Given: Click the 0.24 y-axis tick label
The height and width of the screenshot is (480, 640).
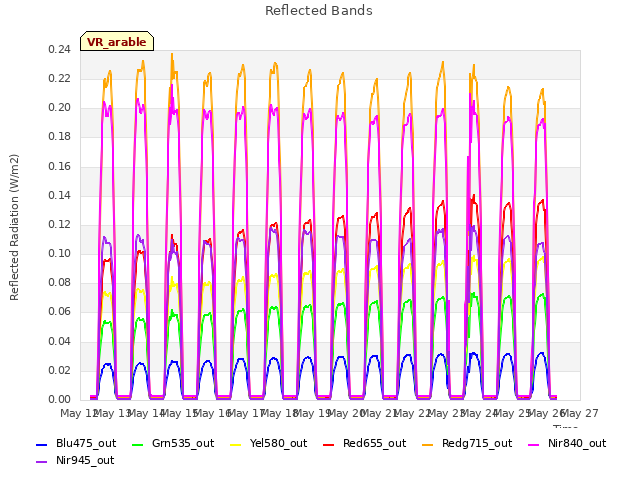Looking at the screenshot, I should click(x=59, y=49).
